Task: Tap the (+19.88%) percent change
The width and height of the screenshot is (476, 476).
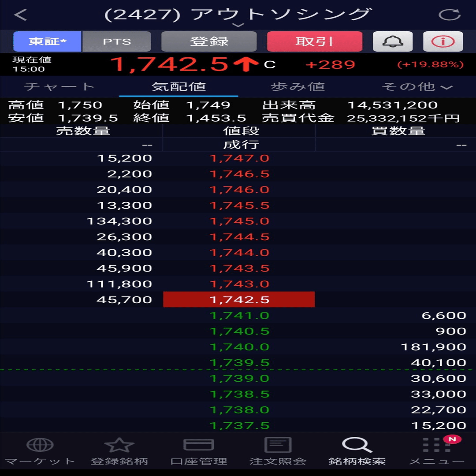Action: (430, 65)
